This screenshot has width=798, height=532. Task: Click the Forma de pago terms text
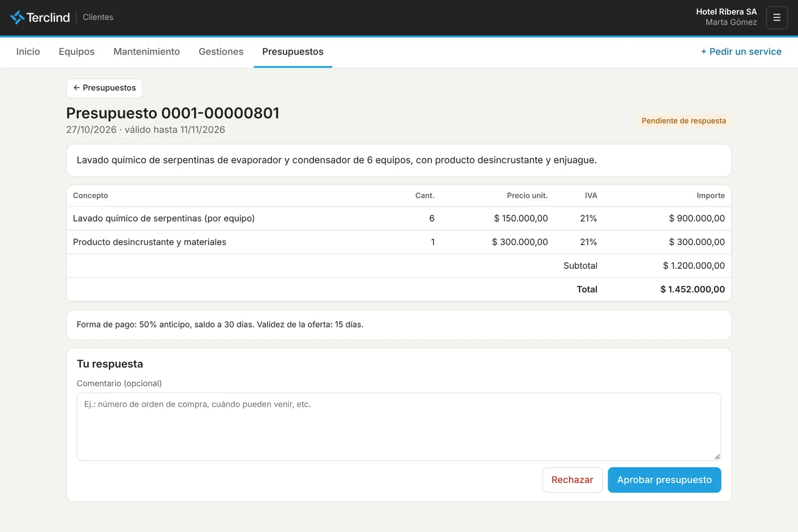[x=220, y=325]
